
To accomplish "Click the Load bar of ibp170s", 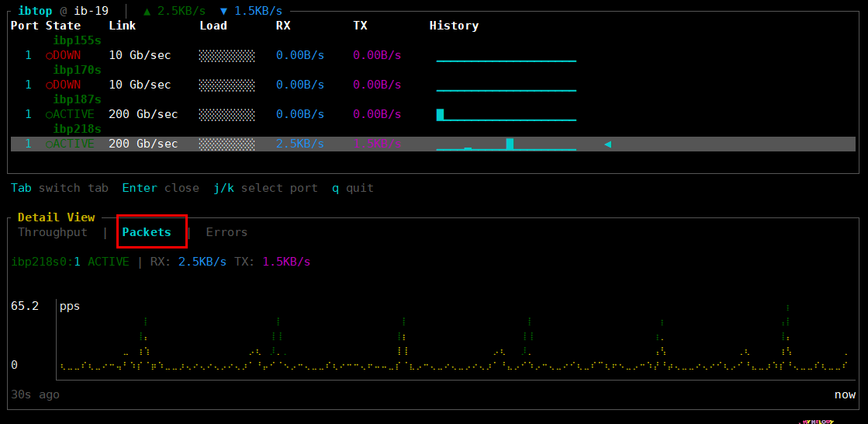I will click(x=227, y=85).
